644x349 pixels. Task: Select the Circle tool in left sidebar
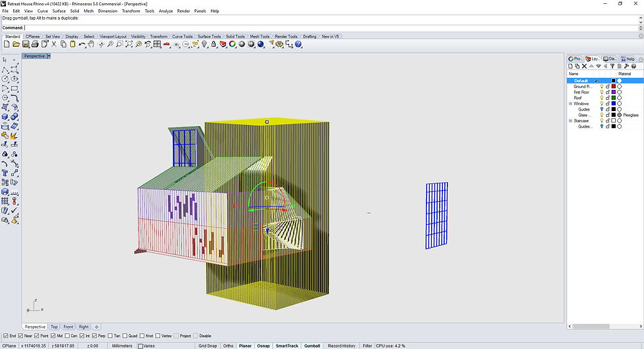click(5, 79)
